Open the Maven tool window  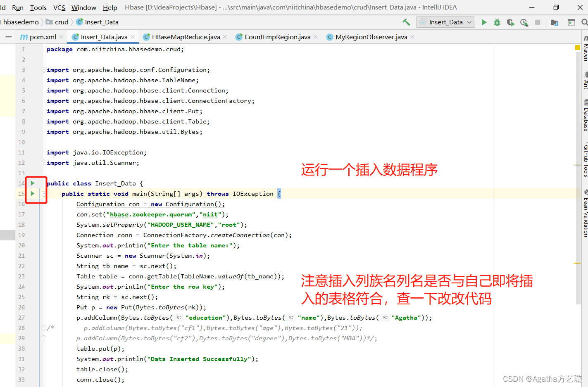[585, 49]
